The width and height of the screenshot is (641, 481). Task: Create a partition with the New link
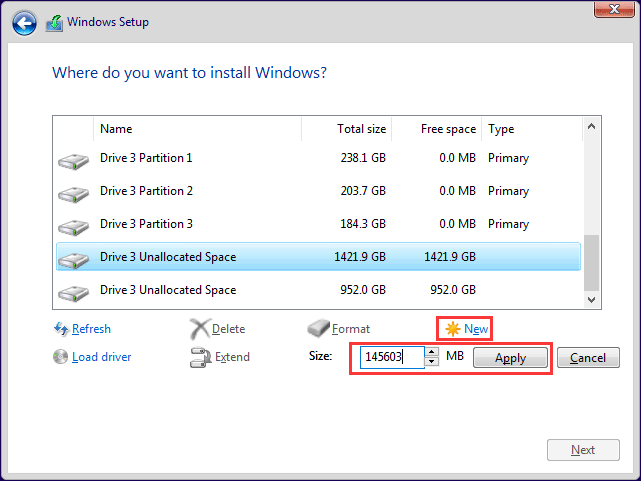pyautogui.click(x=476, y=329)
